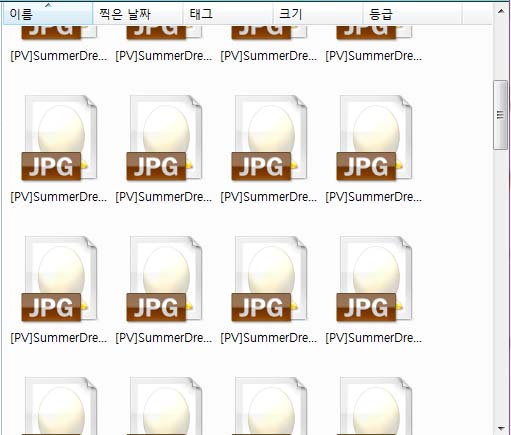
Task: Select first JPG thumbnail in bottom row
Action: [x=59, y=406]
